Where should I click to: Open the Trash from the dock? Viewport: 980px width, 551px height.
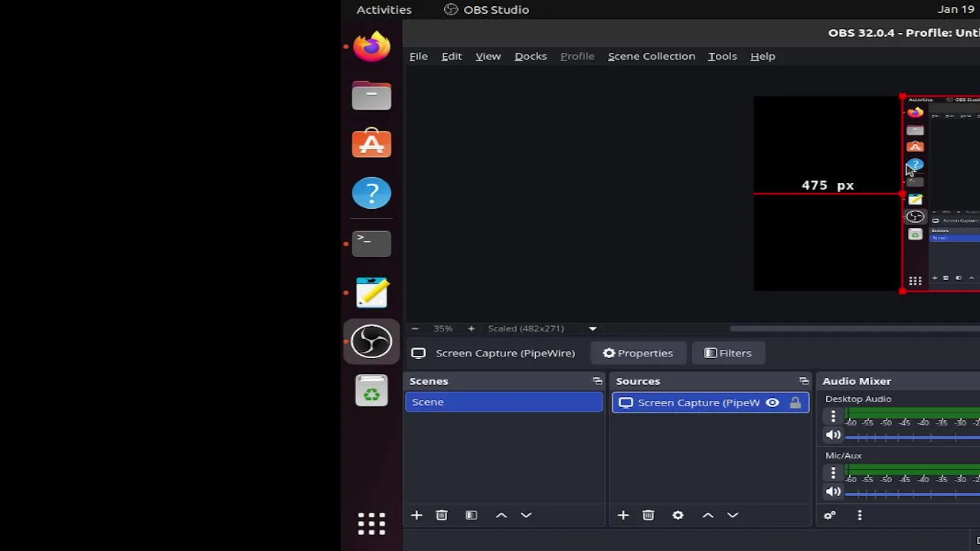click(371, 390)
